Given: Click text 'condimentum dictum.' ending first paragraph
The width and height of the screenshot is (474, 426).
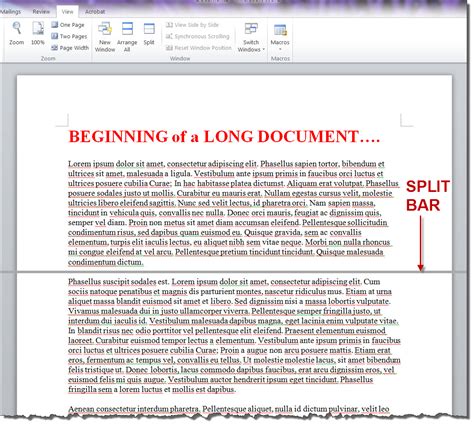Looking at the screenshot, I should pos(106,262).
